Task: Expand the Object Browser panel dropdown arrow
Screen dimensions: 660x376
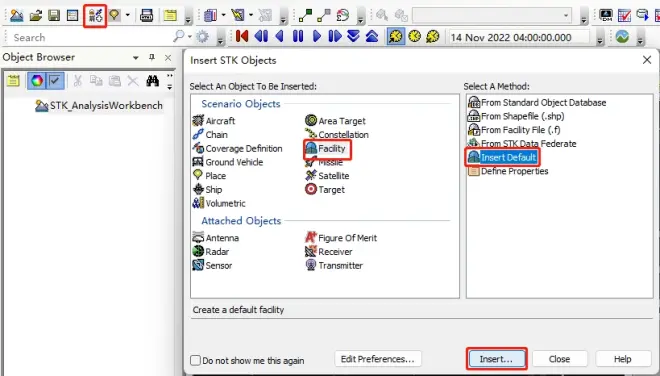Action: (136, 58)
